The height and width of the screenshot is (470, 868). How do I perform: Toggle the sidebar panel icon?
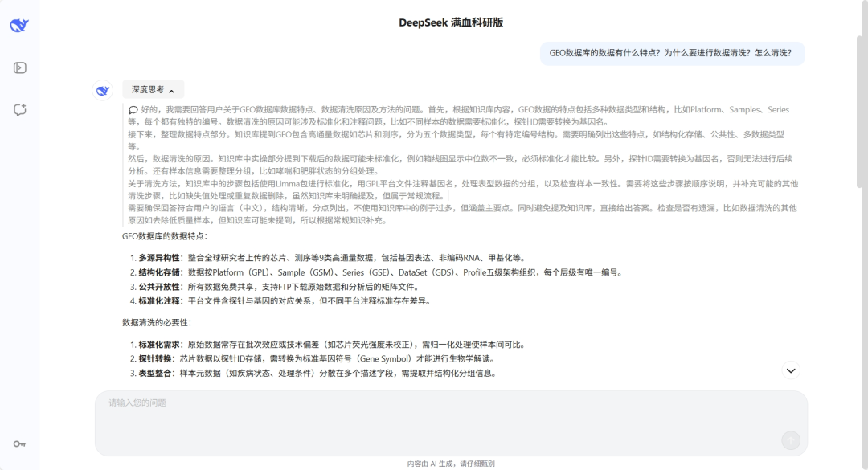[20, 67]
